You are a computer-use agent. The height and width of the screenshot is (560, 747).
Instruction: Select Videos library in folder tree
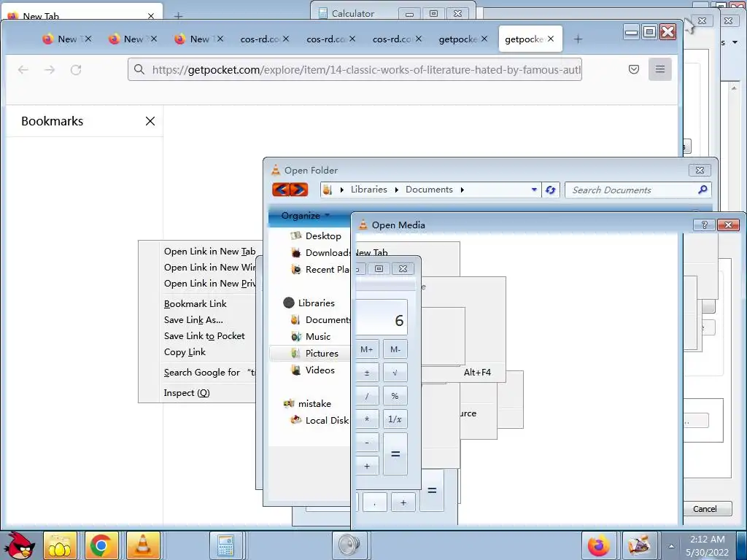coord(312,370)
